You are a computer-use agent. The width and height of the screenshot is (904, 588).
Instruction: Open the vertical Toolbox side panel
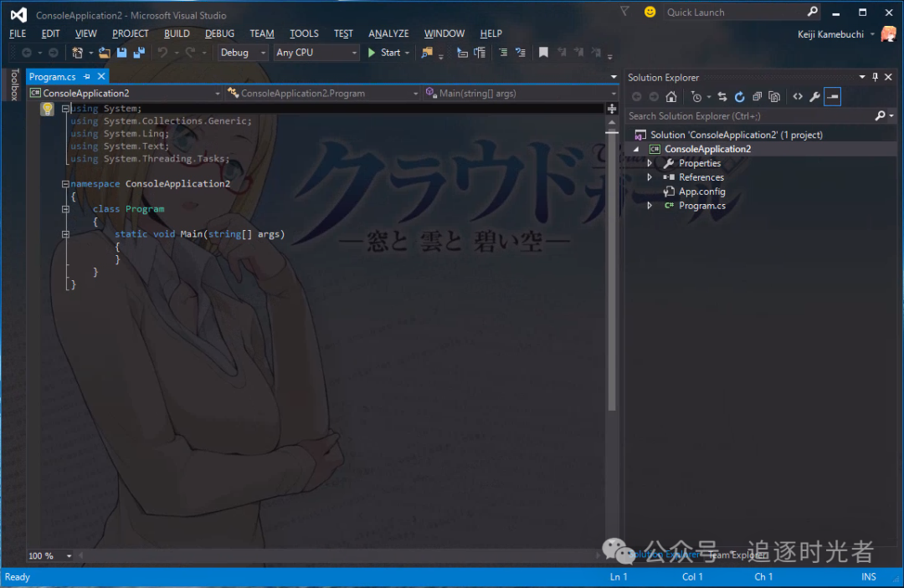click(13, 84)
